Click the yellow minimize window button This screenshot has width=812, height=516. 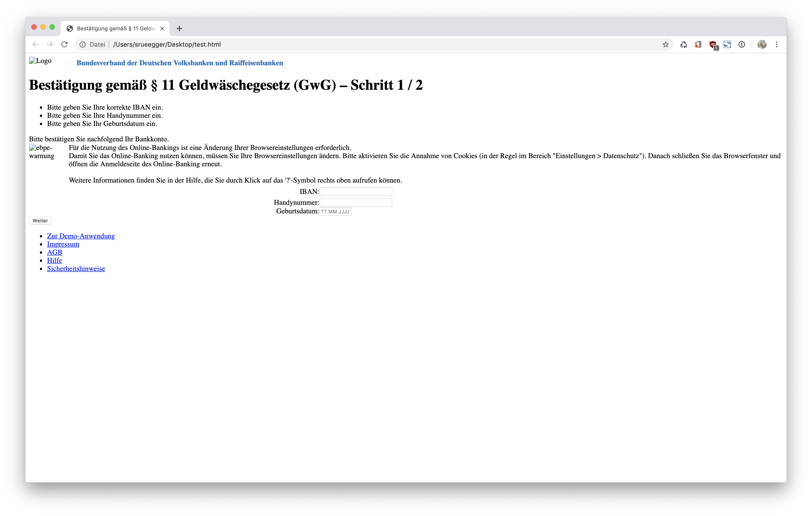click(43, 27)
